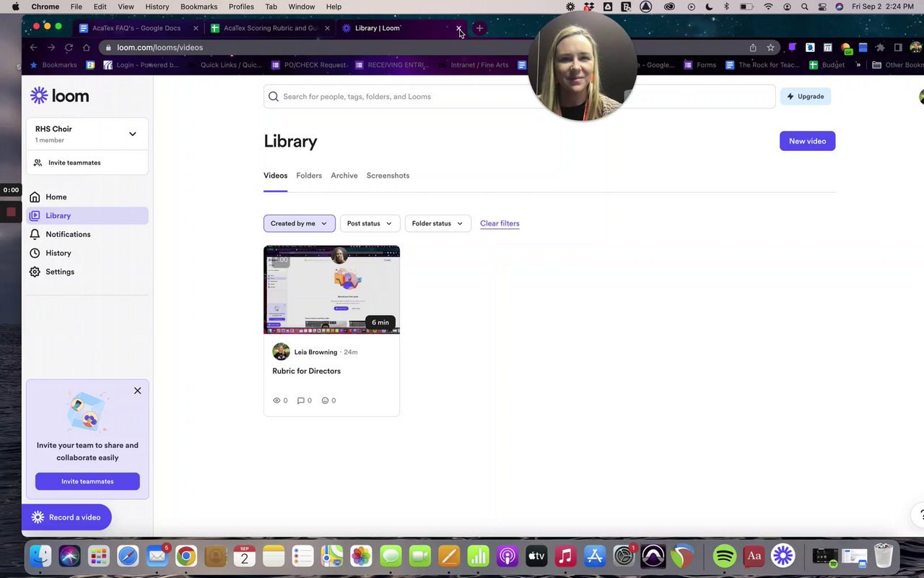Open the Budget bookmark
This screenshot has width=924, height=578.
(x=827, y=65)
